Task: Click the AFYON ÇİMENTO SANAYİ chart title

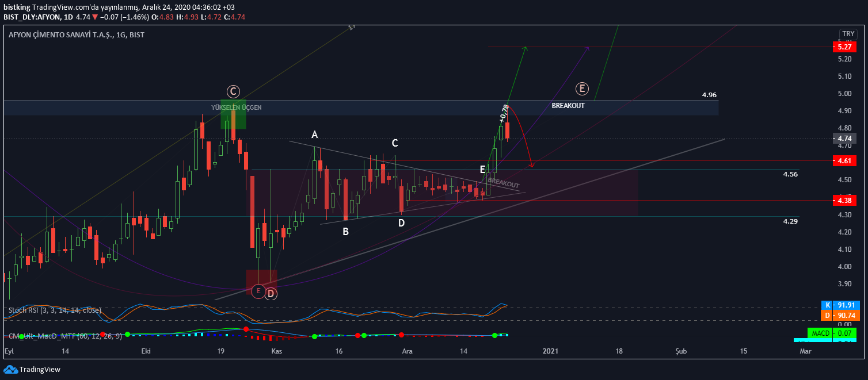Action: click(77, 35)
